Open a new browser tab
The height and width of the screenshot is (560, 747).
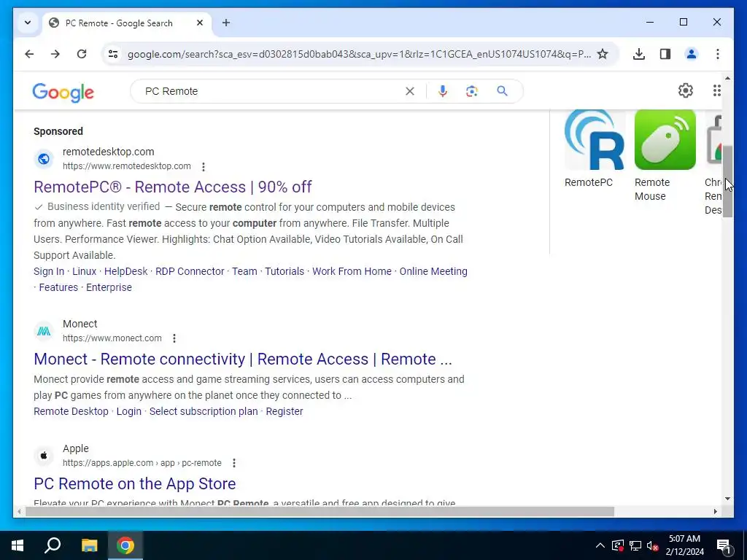(x=226, y=23)
